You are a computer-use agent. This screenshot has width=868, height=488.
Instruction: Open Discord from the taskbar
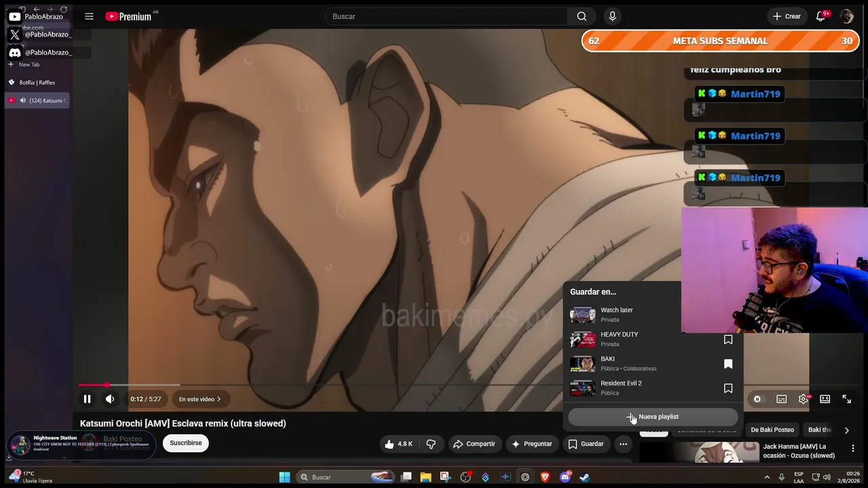(x=565, y=477)
